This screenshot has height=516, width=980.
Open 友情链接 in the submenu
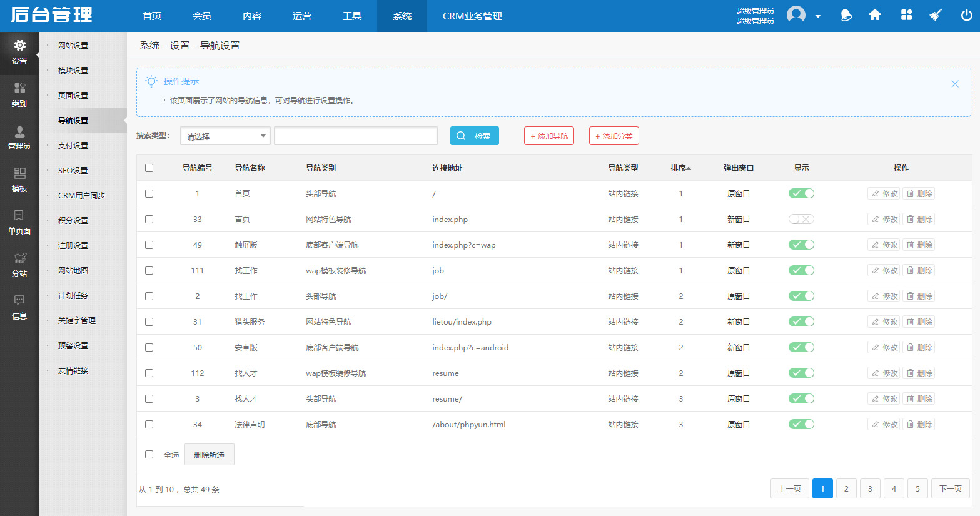pyautogui.click(x=73, y=370)
